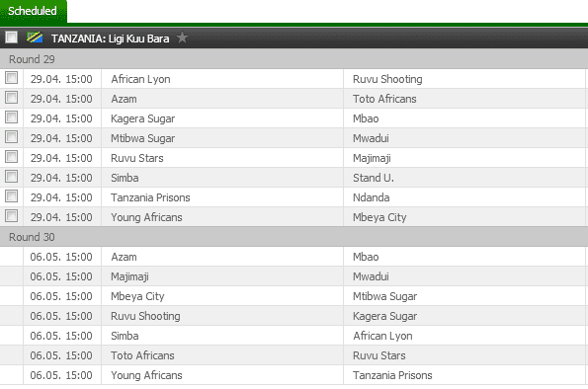The height and width of the screenshot is (389, 588).
Task: Tick the Tanzania Prisons vs Ndanda checkbox
Action: (11, 196)
